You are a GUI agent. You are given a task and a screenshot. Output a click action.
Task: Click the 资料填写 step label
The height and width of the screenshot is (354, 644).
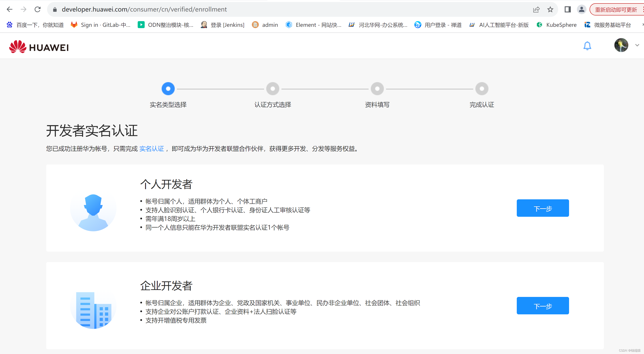(x=377, y=105)
